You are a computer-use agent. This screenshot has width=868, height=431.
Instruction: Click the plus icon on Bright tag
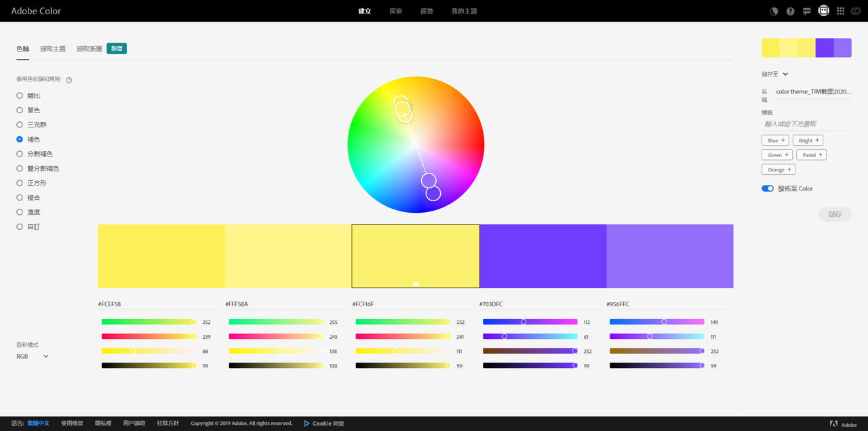click(x=817, y=140)
